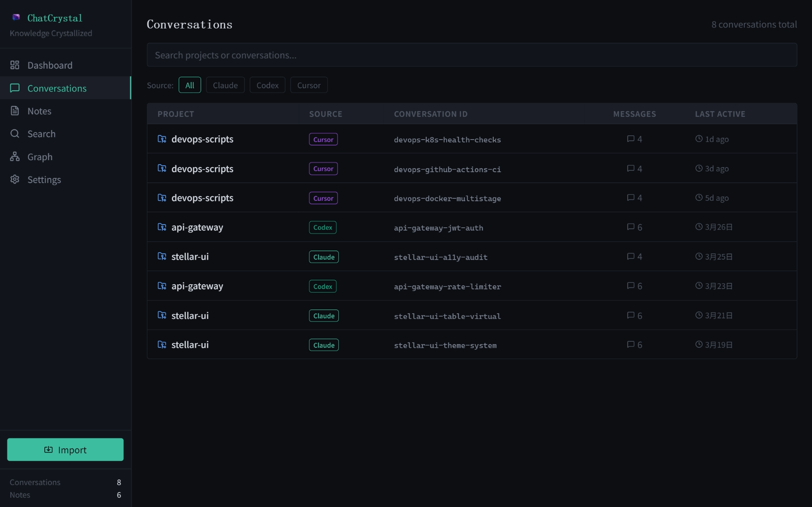The width and height of the screenshot is (812, 507).
Task: Filter conversations by Claude source
Action: pos(225,85)
